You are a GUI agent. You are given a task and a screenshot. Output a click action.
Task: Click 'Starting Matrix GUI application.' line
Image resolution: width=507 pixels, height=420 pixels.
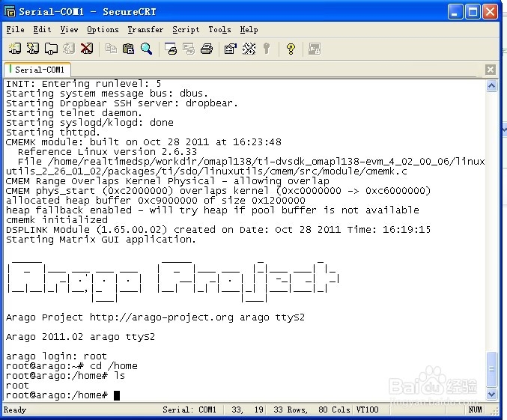tap(101, 240)
